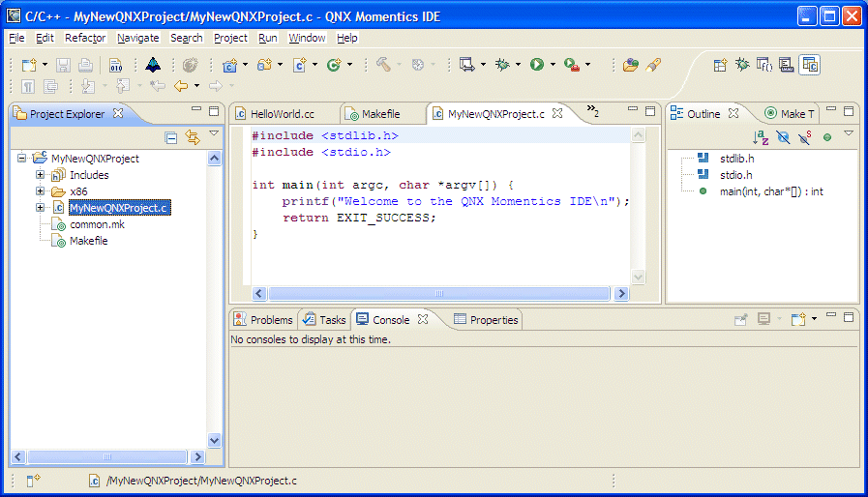Click the editor's horizontal scrollbar
Viewport: 868px width, 497px height.
pos(440,292)
